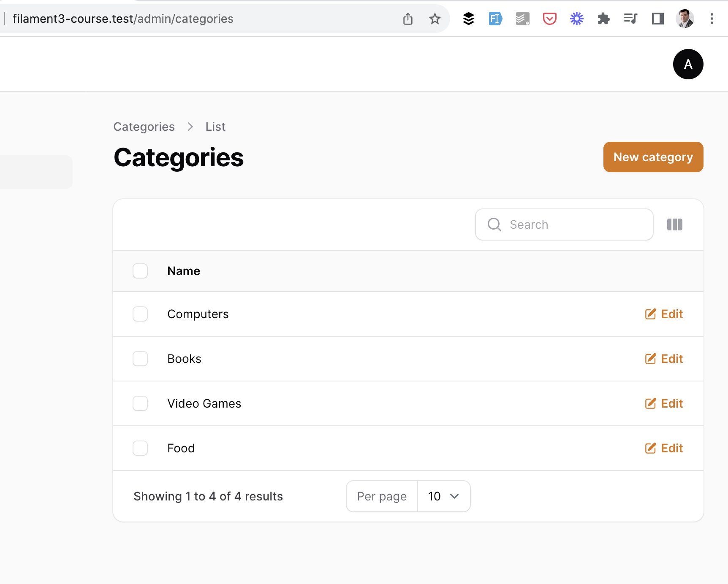Select the Food row checkbox
Image resolution: width=728 pixels, height=584 pixels.
[140, 448]
